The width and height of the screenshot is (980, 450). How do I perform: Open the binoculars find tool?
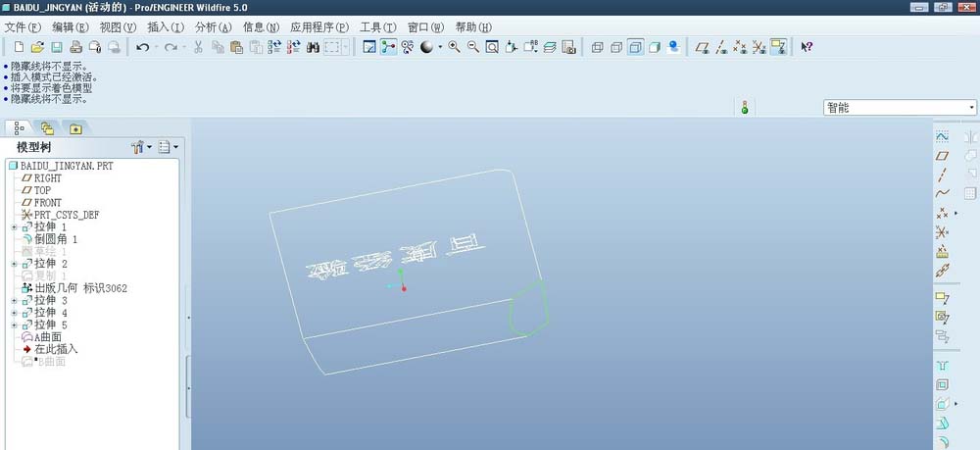coord(314,47)
